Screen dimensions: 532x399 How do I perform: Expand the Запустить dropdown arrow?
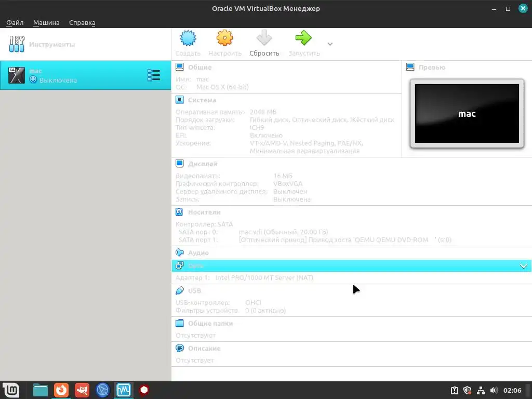click(x=330, y=44)
